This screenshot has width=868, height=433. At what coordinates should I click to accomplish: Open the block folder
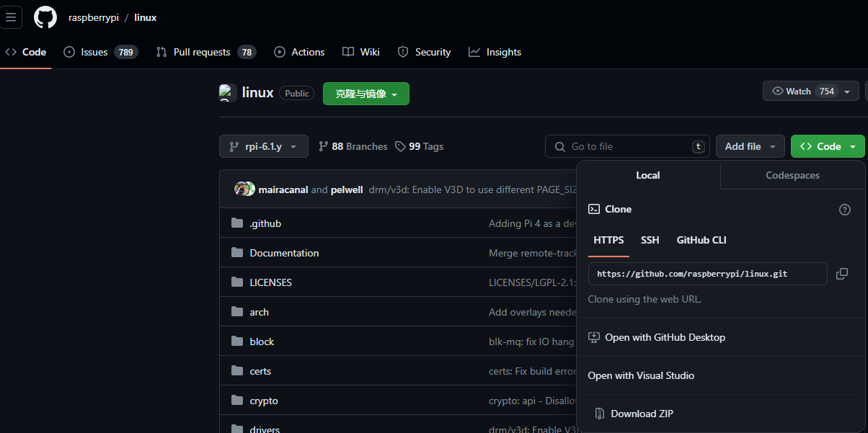(x=262, y=342)
